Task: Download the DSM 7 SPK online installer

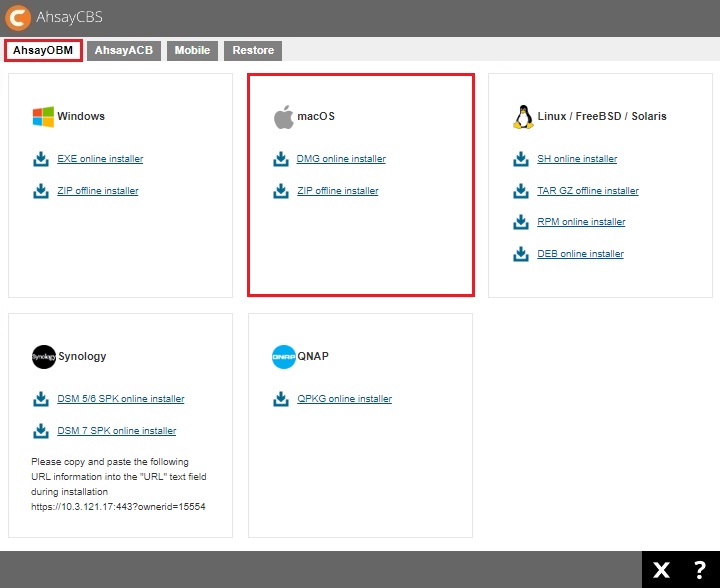Action: [116, 431]
